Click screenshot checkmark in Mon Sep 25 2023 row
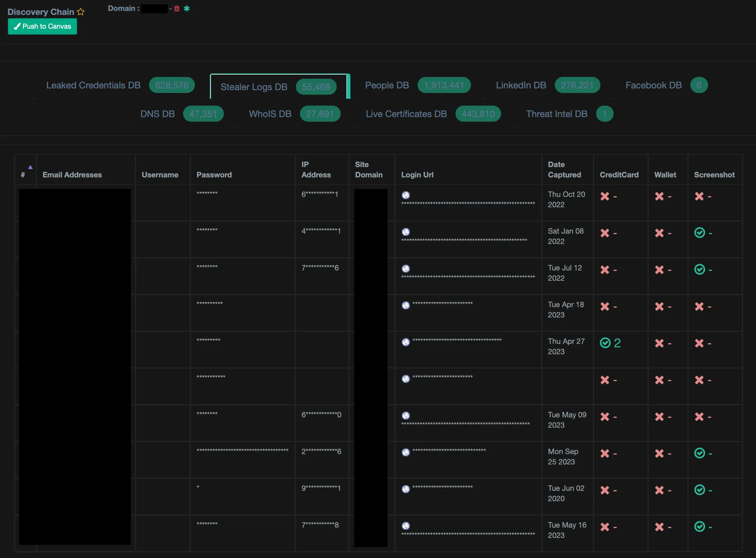The width and height of the screenshot is (756, 558). 699,453
